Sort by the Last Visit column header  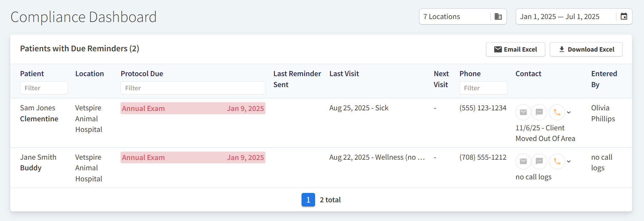344,74
